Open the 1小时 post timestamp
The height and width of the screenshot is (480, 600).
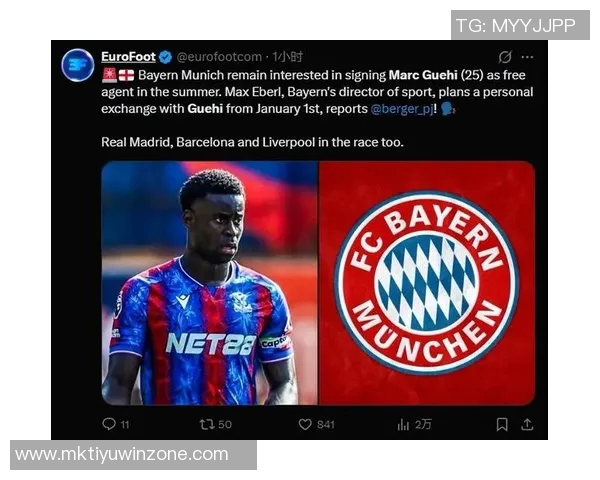click(x=287, y=57)
